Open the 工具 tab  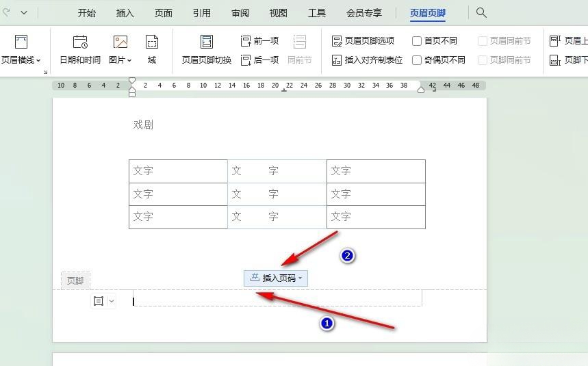click(316, 13)
